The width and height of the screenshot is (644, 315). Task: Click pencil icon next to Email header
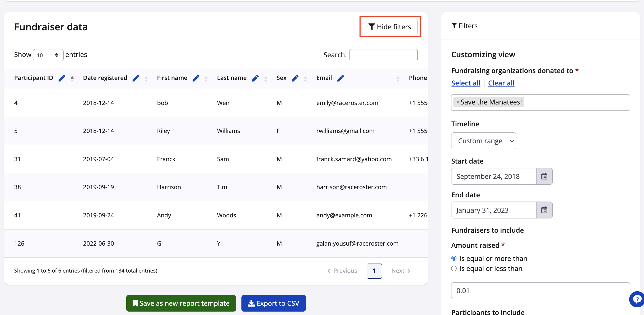(340, 78)
